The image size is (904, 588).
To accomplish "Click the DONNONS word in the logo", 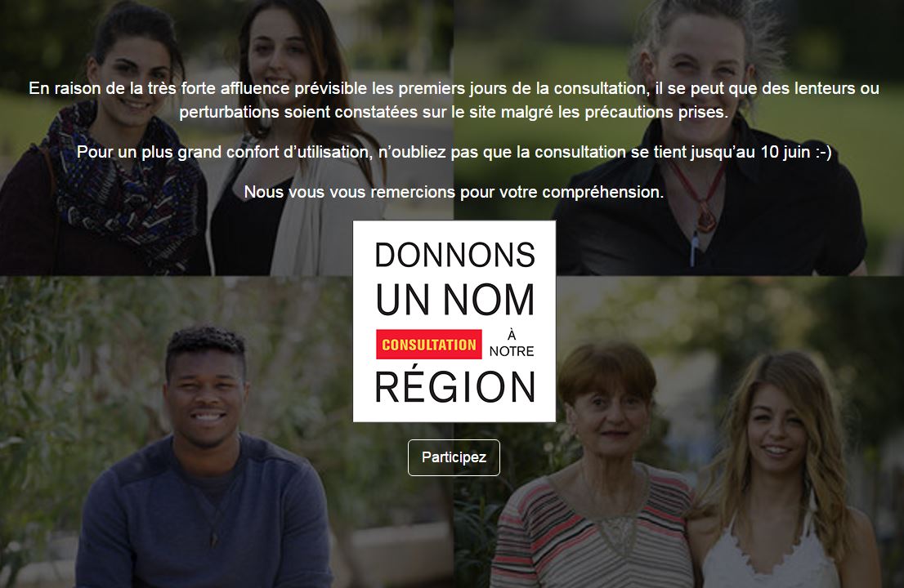I will click(x=455, y=255).
